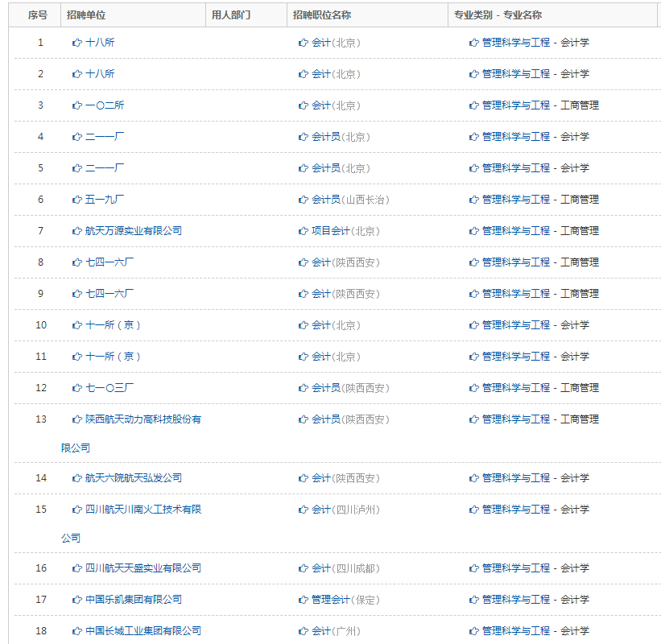
Task: Click the major-column hand icon in row 3
Action: pyautogui.click(x=474, y=105)
